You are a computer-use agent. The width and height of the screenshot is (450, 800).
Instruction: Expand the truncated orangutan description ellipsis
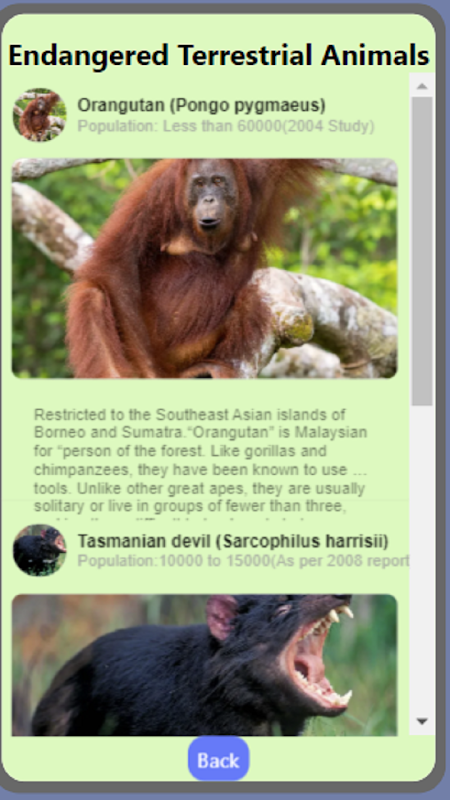(x=359, y=470)
